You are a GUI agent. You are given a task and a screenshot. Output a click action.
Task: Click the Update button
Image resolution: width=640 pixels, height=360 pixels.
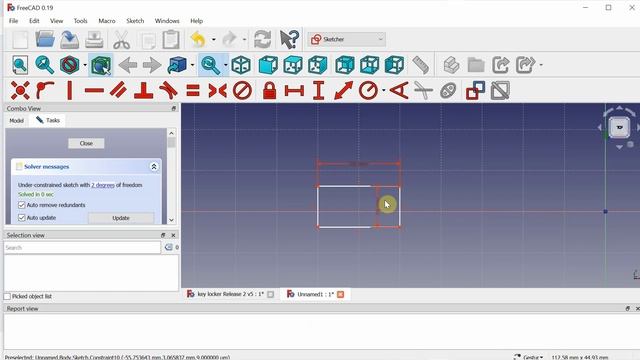(x=121, y=218)
